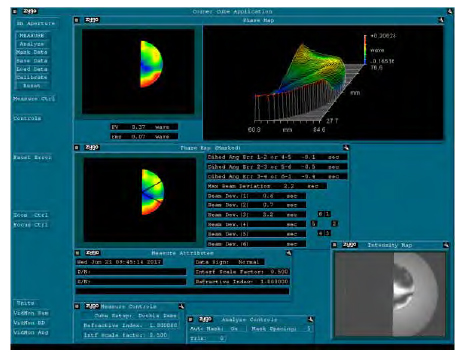Click the 3D oblique phase plot
Image resolution: width=468 pixels, height=360 pixels.
(x=323, y=83)
